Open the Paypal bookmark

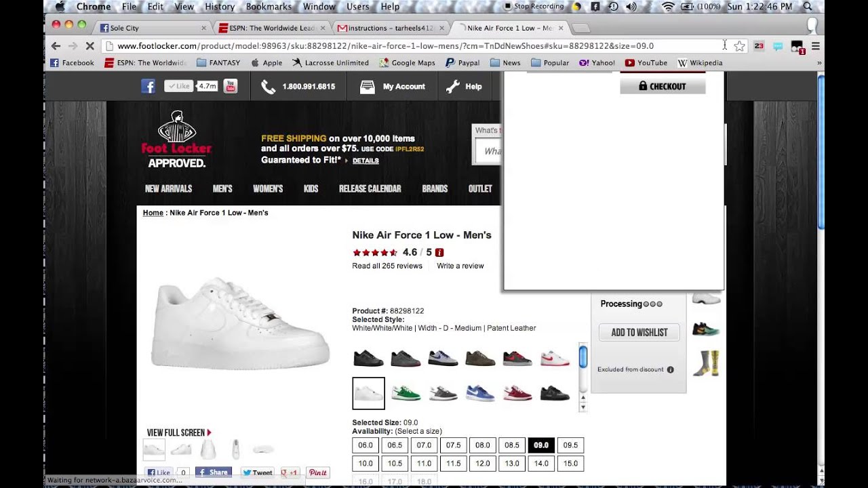click(462, 63)
